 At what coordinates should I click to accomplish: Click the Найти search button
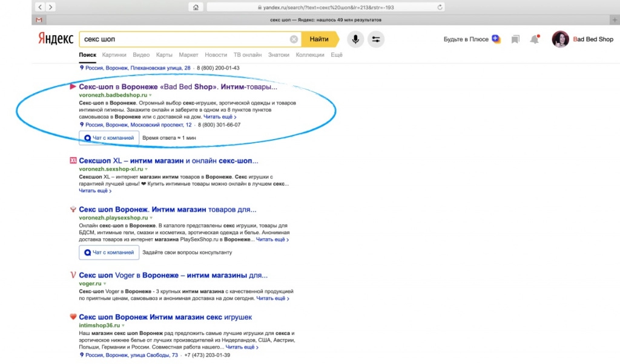[320, 39]
